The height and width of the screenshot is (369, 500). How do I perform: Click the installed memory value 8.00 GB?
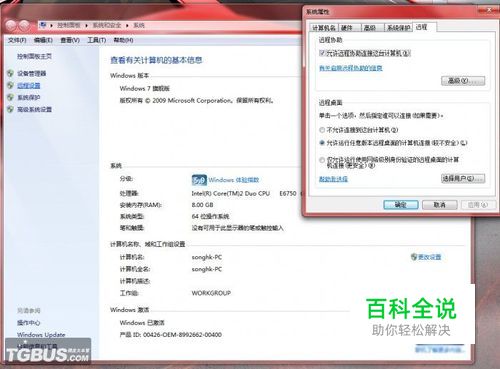[202, 205]
